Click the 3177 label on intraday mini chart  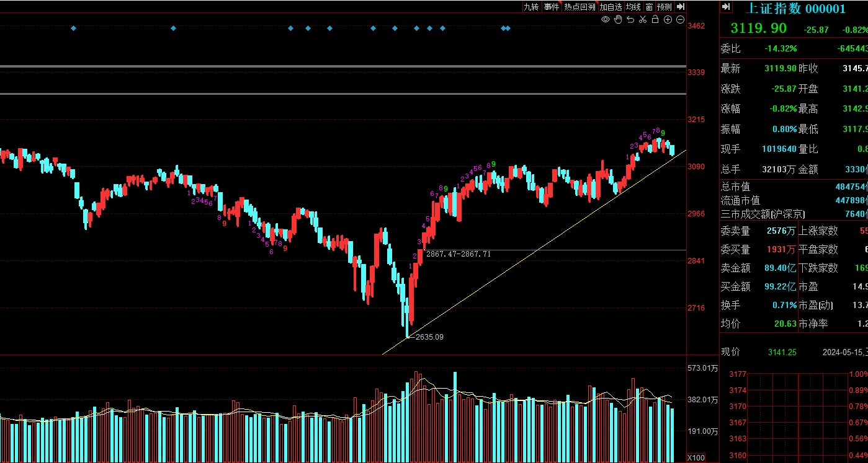click(738, 374)
